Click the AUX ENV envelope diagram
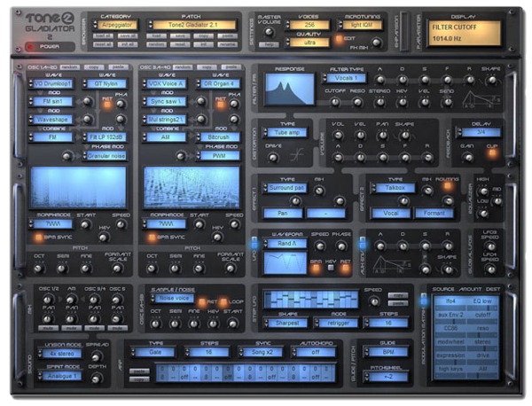Image resolution: width=532 pixels, height=406 pixels. click(x=392, y=265)
